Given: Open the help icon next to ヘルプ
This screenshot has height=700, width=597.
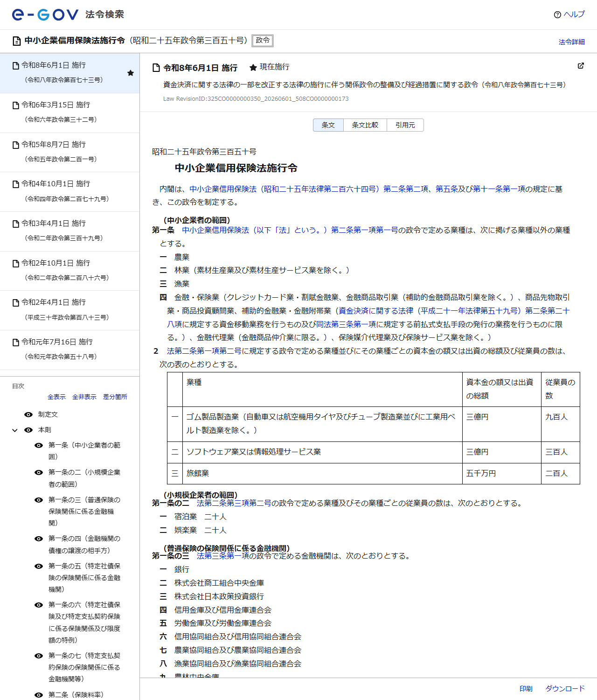Looking at the screenshot, I should (557, 14).
